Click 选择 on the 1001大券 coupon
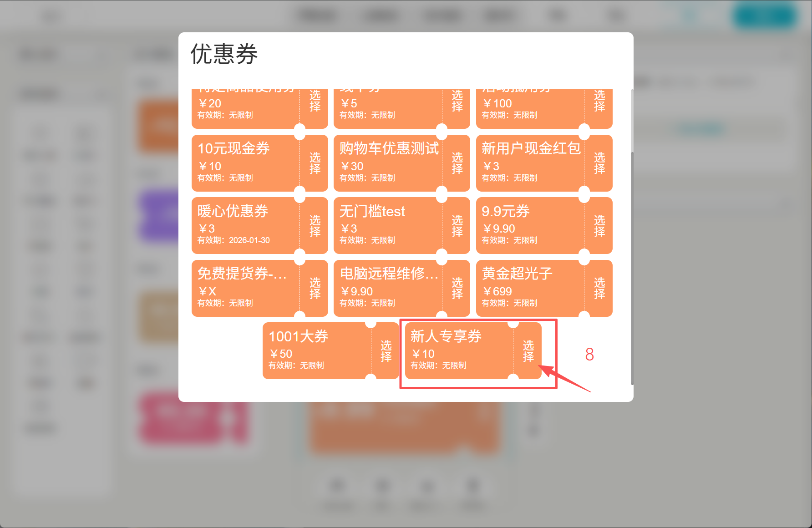The image size is (812, 528). (386, 351)
